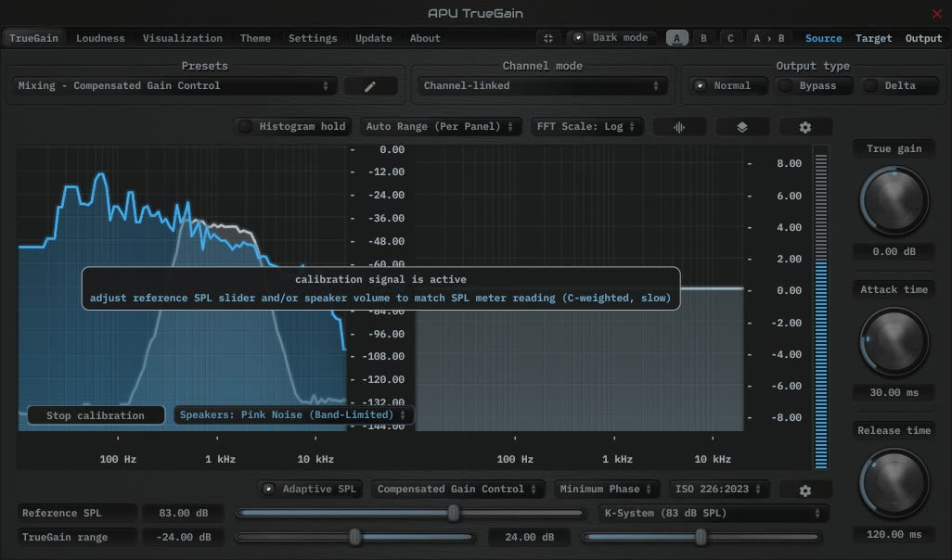952x560 pixels.
Task: Click the TrueGain range label
Action: (77, 537)
